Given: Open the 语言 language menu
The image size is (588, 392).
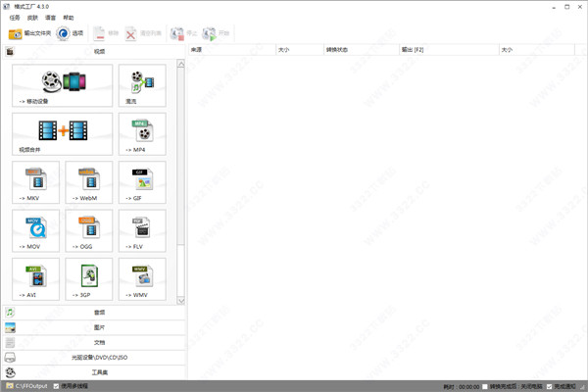Looking at the screenshot, I should point(50,18).
